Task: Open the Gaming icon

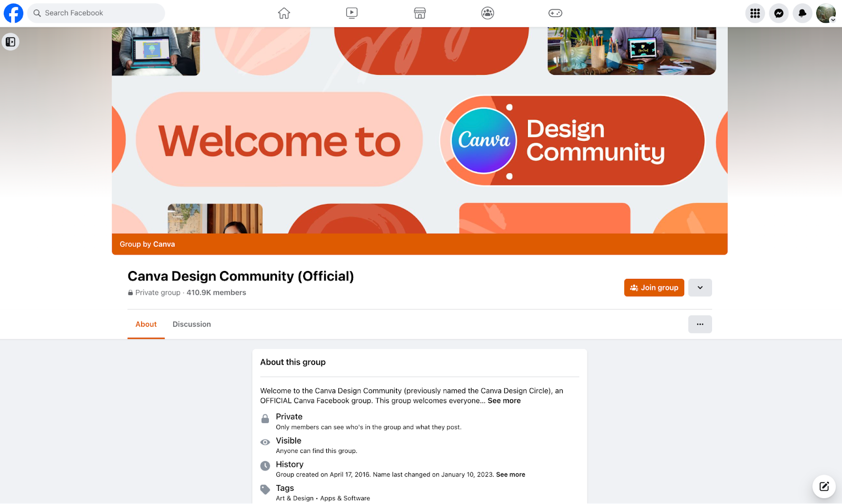Action: click(x=555, y=13)
